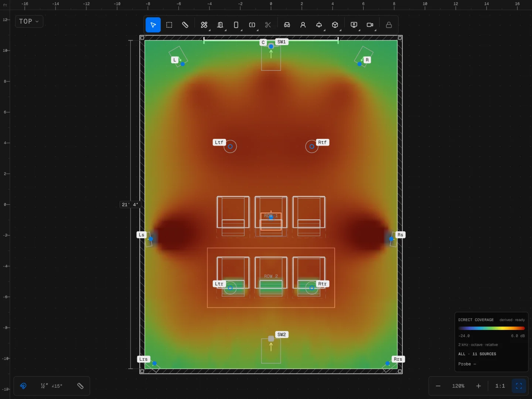This screenshot has height=399, width=532.
Task: Zoom out with the minus button
Action: tap(438, 386)
